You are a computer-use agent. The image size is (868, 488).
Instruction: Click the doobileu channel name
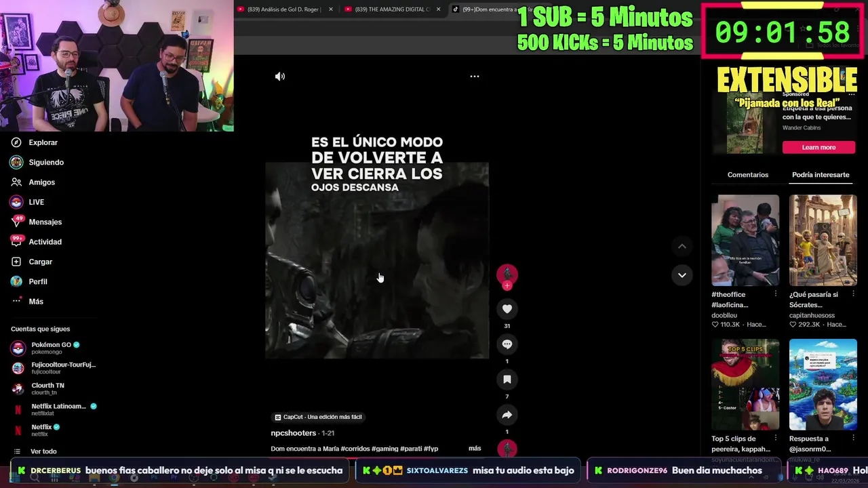[724, 315]
